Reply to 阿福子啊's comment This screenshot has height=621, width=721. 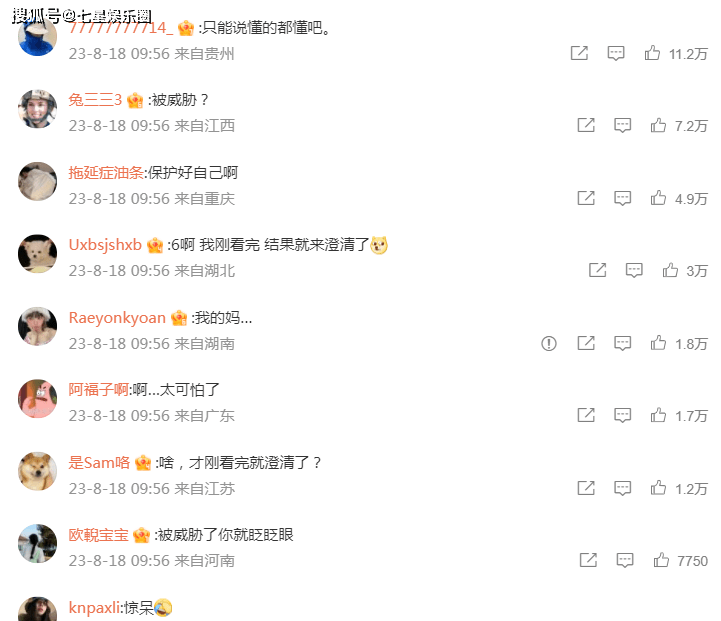click(x=623, y=416)
